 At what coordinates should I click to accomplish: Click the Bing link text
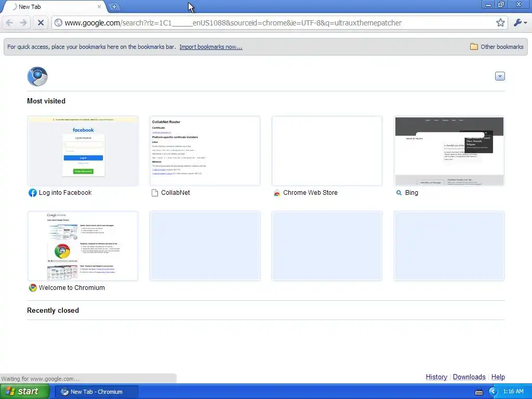(411, 193)
